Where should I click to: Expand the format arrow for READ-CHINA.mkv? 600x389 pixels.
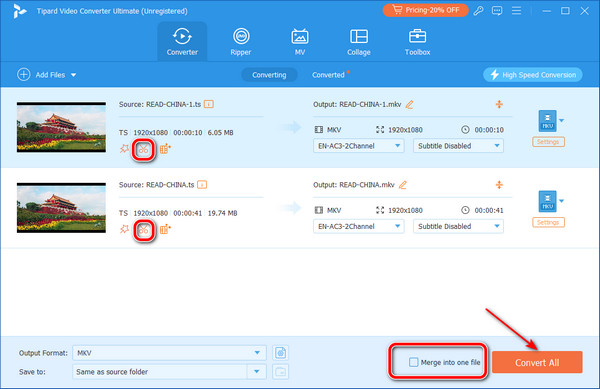(x=561, y=201)
